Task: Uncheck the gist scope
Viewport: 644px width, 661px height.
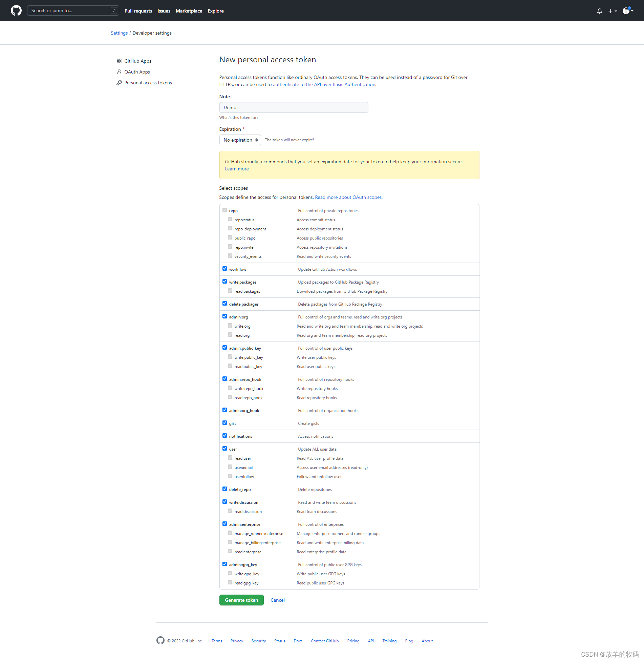Action: 225,423
